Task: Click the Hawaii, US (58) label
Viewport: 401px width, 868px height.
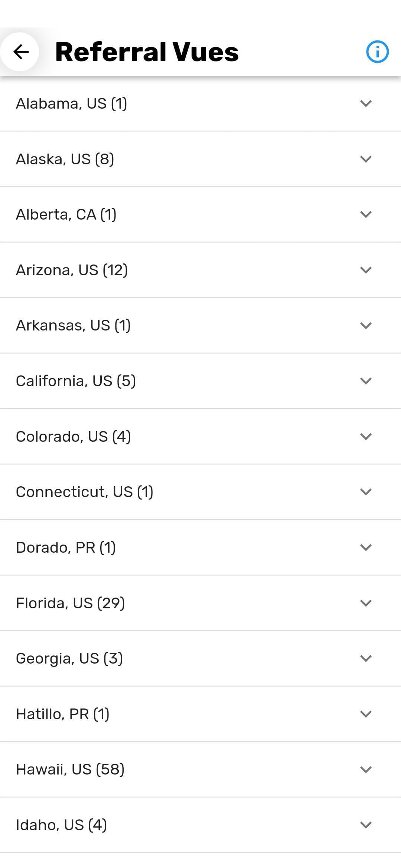Action: coord(70,769)
